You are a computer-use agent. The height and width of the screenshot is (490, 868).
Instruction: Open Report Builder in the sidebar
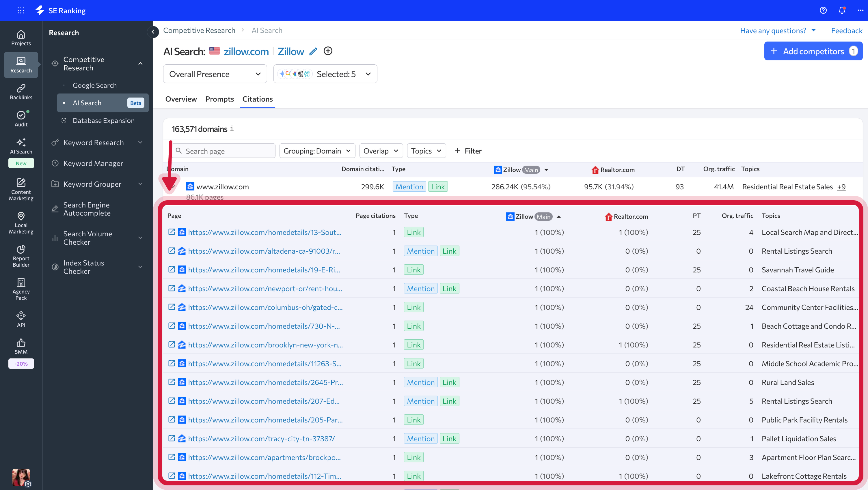pyautogui.click(x=21, y=256)
